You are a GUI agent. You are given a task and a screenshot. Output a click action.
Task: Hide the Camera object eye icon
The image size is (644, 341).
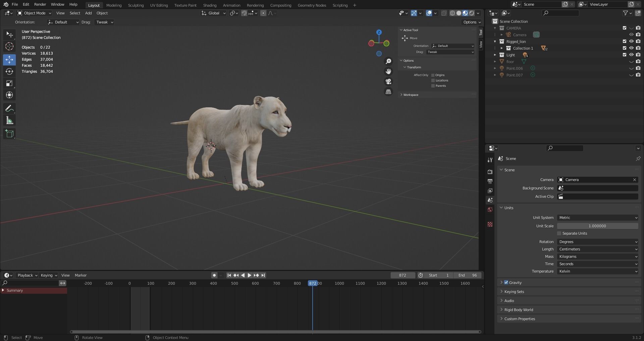[631, 35]
